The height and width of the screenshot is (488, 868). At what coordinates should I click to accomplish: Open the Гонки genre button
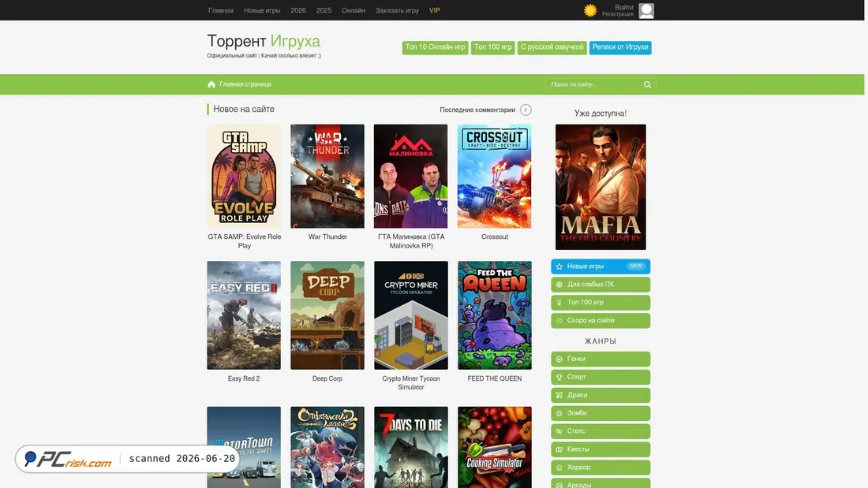point(600,359)
